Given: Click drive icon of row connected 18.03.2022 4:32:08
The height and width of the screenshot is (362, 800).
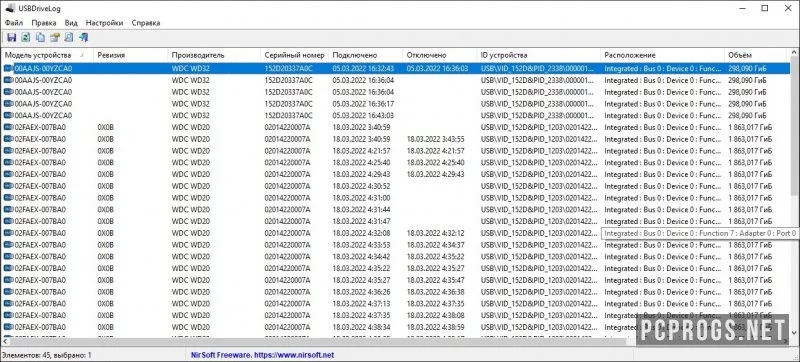Looking at the screenshot, I should coord(9,233).
